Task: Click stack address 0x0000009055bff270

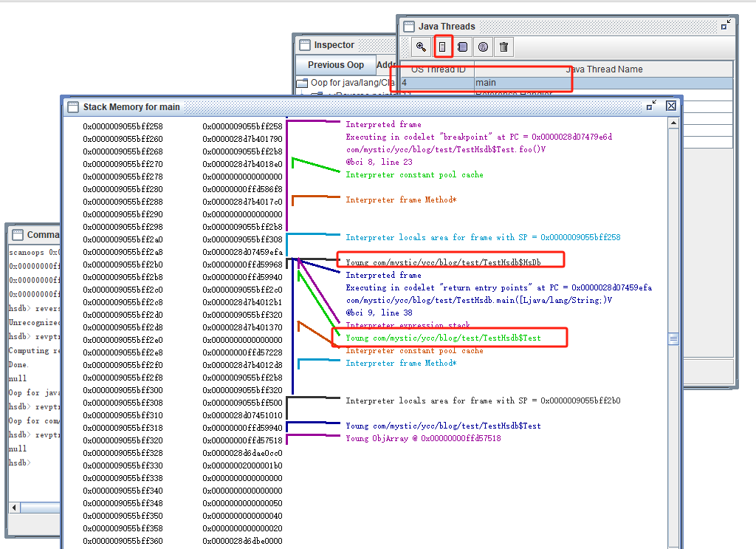Action: point(123,164)
